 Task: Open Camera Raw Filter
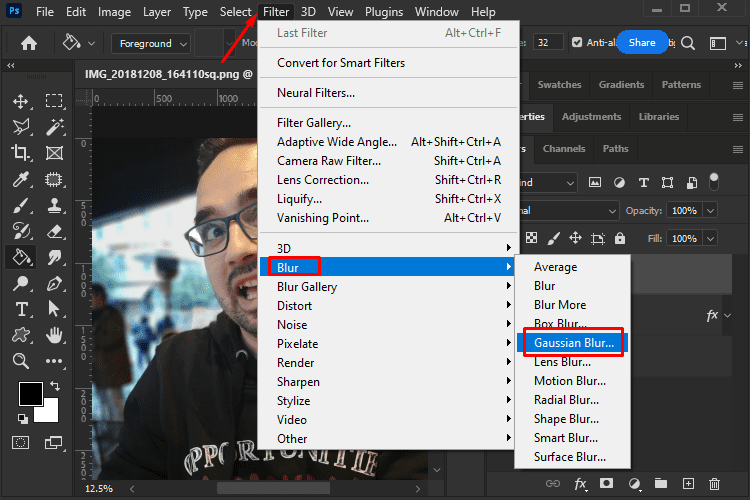coord(388,161)
